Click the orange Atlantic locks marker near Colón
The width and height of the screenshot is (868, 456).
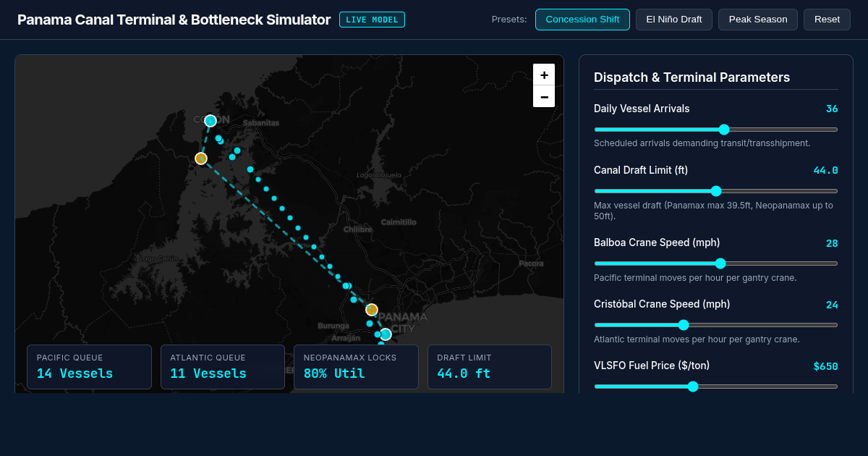tap(201, 159)
